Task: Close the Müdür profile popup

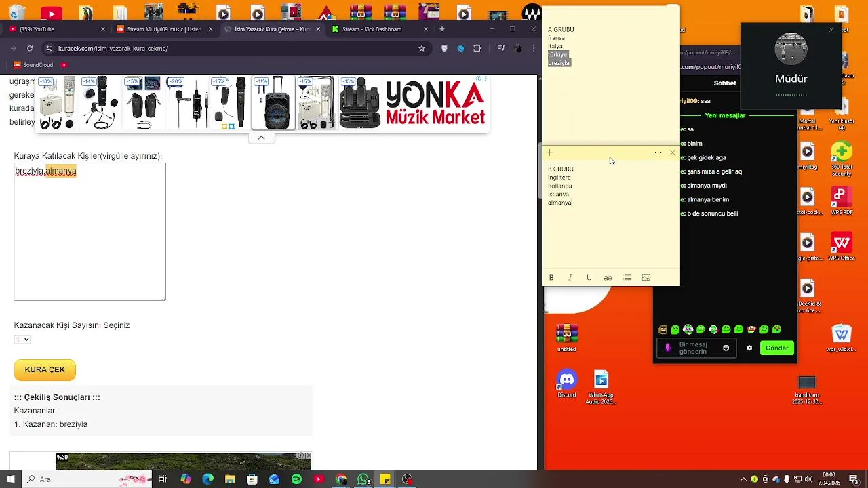Action: [831, 30]
